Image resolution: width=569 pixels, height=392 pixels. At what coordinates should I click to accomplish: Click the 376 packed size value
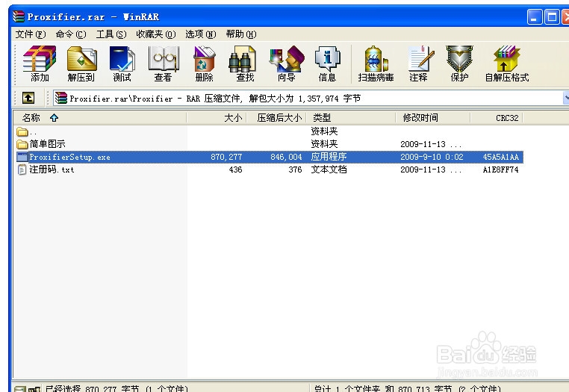coord(296,169)
